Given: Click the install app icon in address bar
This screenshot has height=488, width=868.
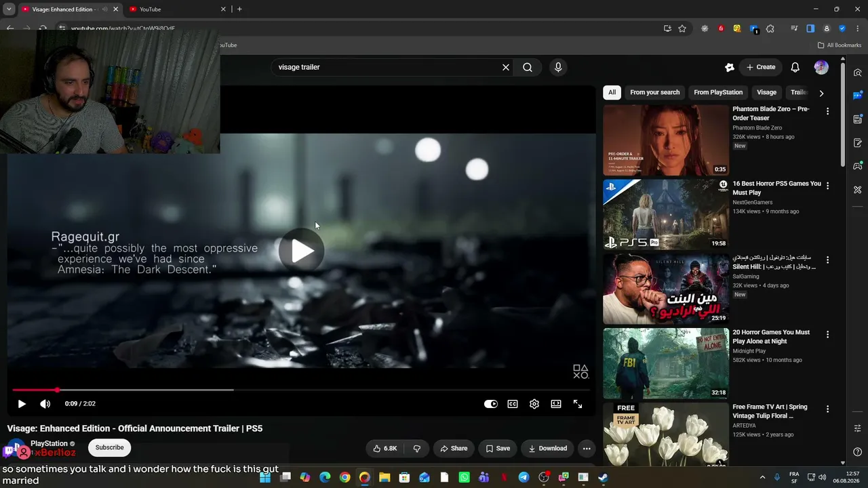Looking at the screenshot, I should tap(667, 28).
